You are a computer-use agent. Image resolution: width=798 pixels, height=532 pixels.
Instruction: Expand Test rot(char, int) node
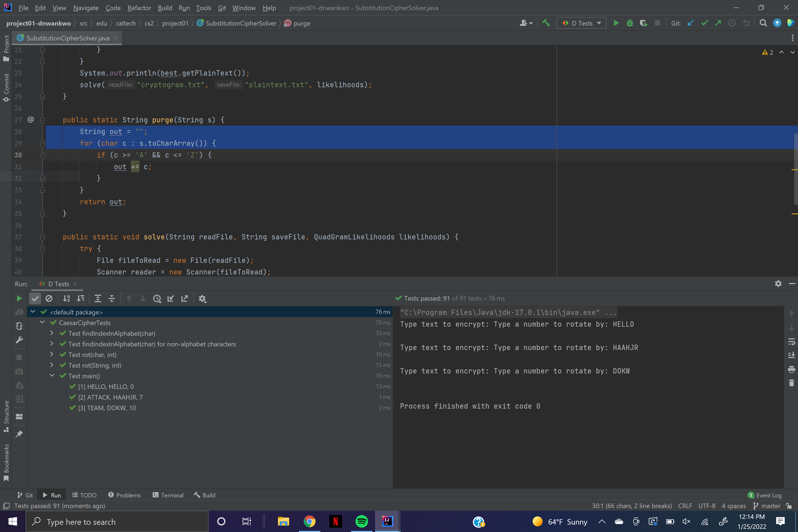click(x=52, y=354)
